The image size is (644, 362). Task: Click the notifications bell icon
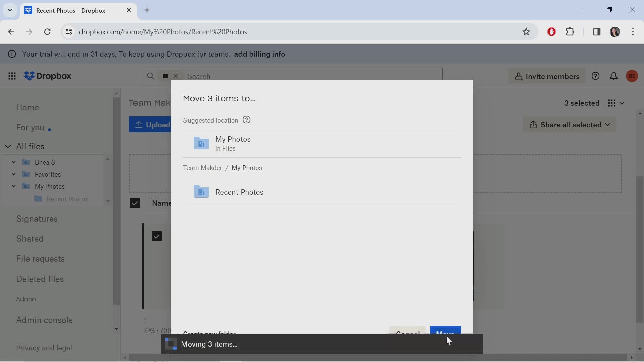pos(614,76)
